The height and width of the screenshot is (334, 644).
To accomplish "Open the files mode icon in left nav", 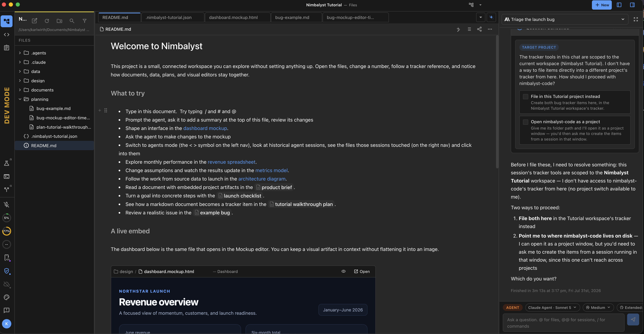I will [x=7, y=21].
